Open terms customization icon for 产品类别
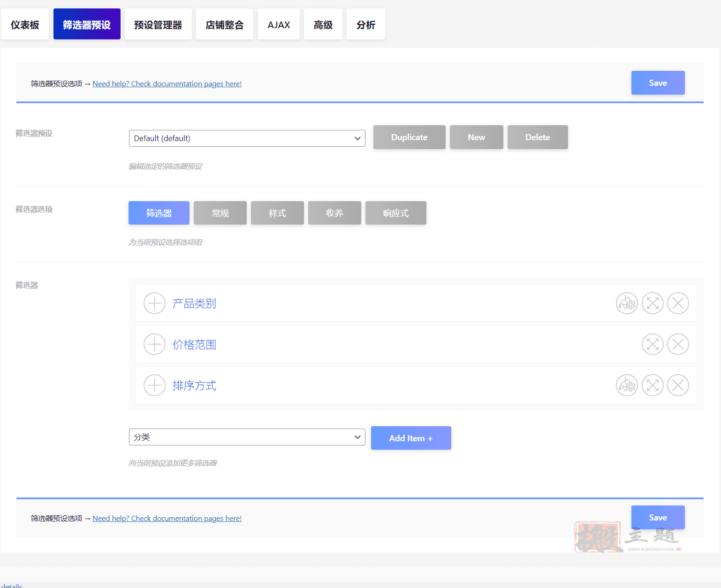721x588 pixels. point(627,303)
